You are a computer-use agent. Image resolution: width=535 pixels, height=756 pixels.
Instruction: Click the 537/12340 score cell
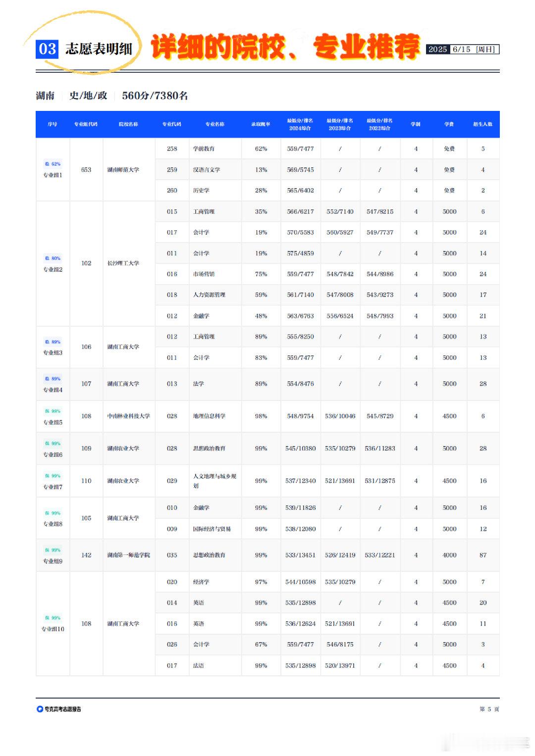[300, 481]
